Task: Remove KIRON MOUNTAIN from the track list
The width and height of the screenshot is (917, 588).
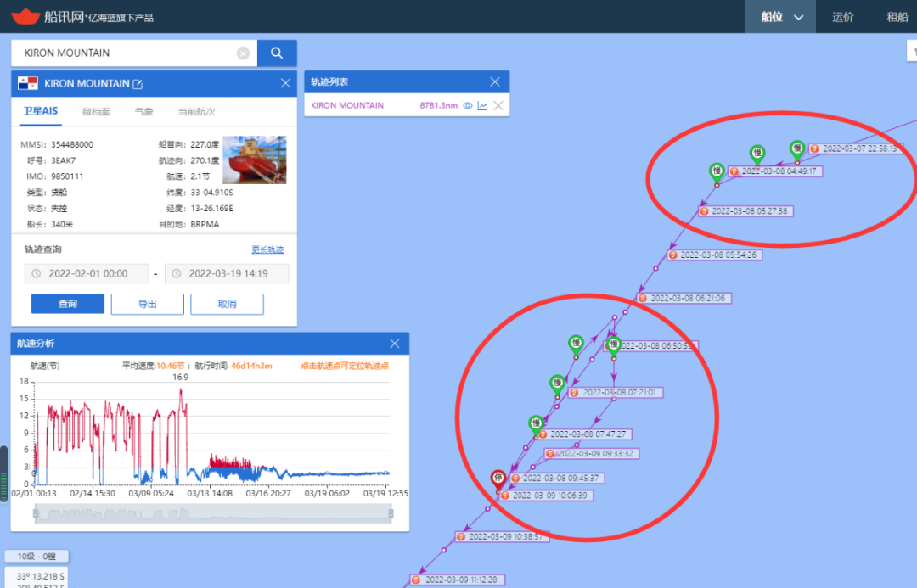Action: pyautogui.click(x=498, y=106)
